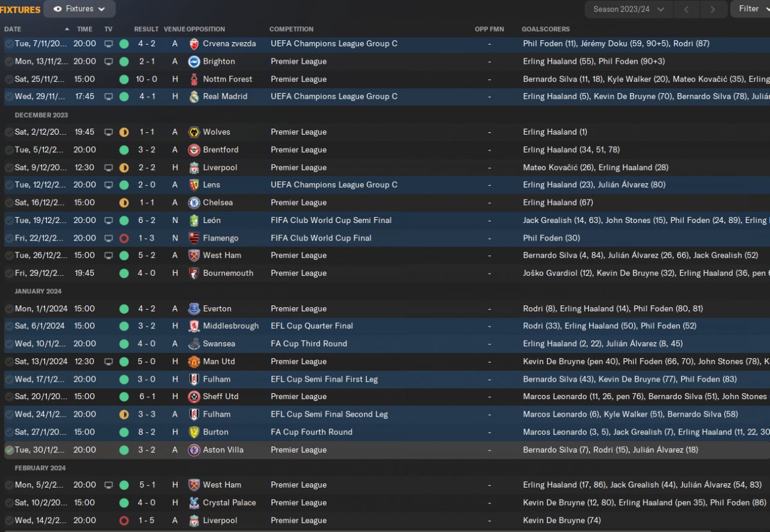Open the 1 - 5 result against Liverpool
The image size is (770, 532).
pos(147,521)
